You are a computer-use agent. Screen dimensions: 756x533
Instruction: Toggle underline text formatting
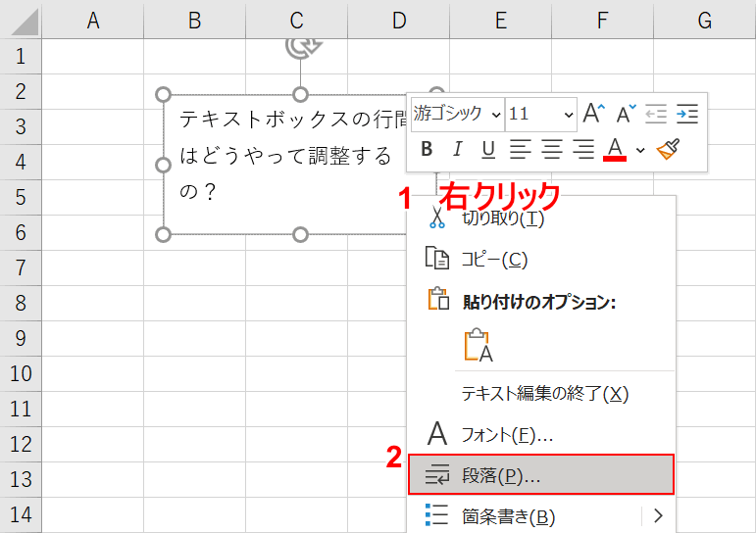click(x=488, y=149)
